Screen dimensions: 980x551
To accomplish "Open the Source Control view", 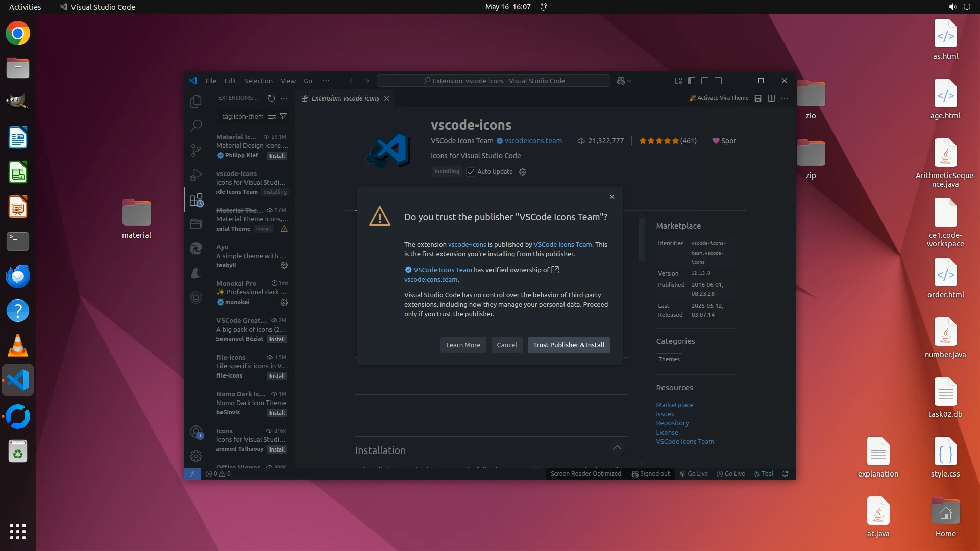I will 195,150.
